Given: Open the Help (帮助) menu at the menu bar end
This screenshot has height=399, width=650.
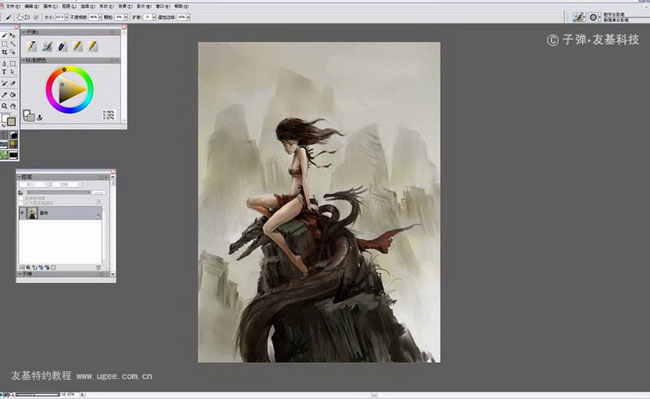Looking at the screenshot, I should coord(181,7).
